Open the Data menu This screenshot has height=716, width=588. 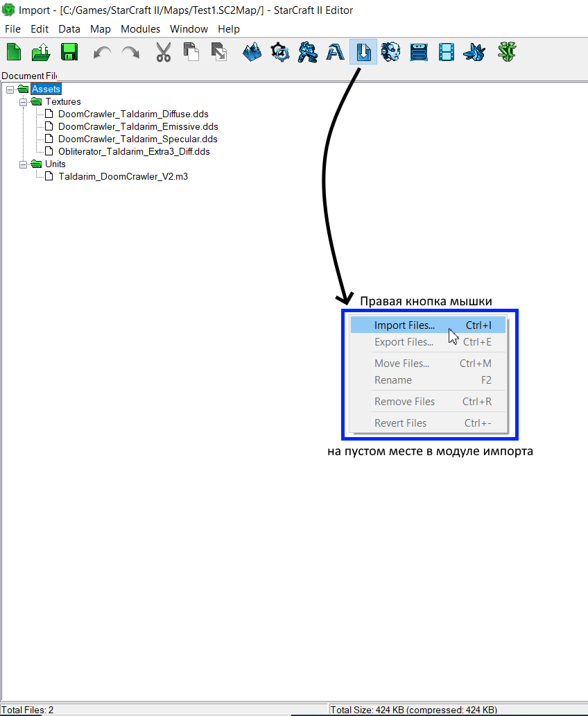click(x=69, y=28)
